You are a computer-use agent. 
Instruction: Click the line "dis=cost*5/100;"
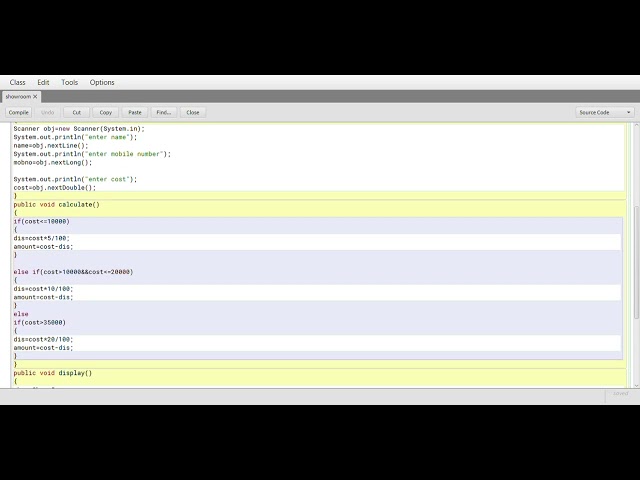pyautogui.click(x=42, y=238)
